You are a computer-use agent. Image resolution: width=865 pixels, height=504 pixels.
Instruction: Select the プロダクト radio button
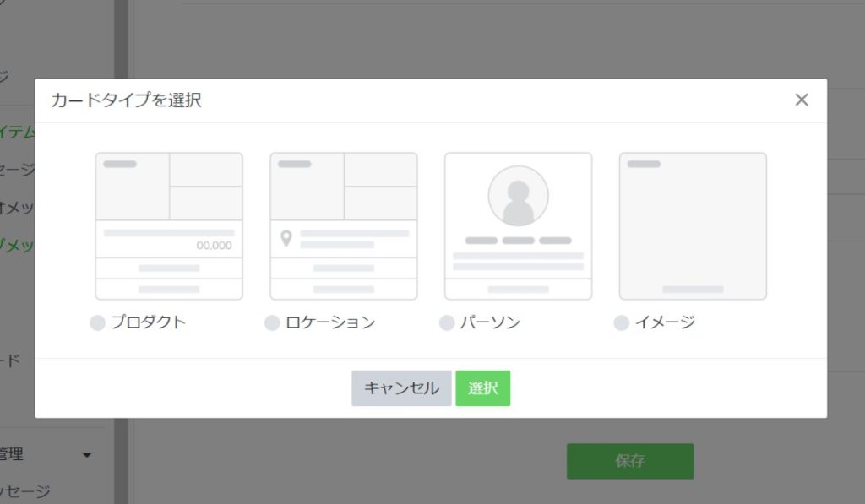(x=96, y=322)
